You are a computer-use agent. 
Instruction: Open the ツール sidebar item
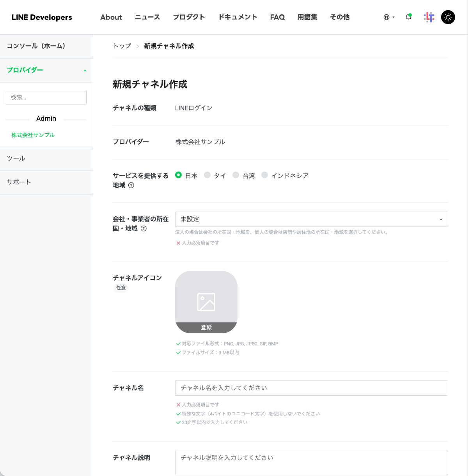(x=46, y=159)
